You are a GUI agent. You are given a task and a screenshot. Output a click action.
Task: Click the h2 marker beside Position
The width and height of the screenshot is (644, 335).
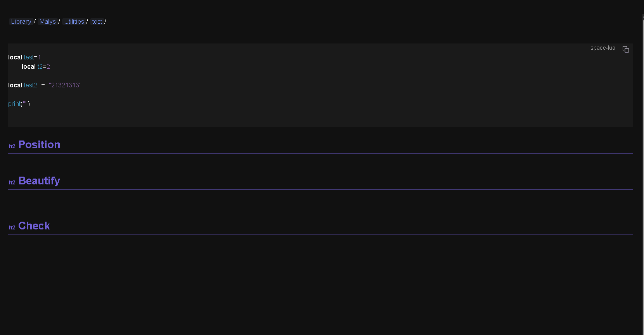click(x=12, y=146)
